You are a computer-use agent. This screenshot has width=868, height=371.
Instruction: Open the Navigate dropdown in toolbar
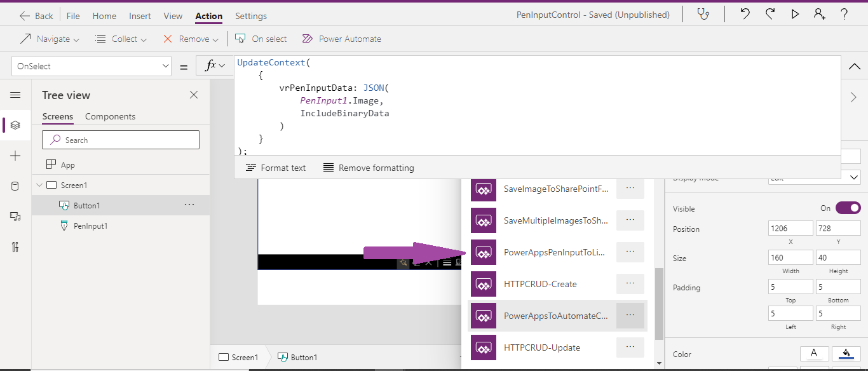pyautogui.click(x=50, y=39)
